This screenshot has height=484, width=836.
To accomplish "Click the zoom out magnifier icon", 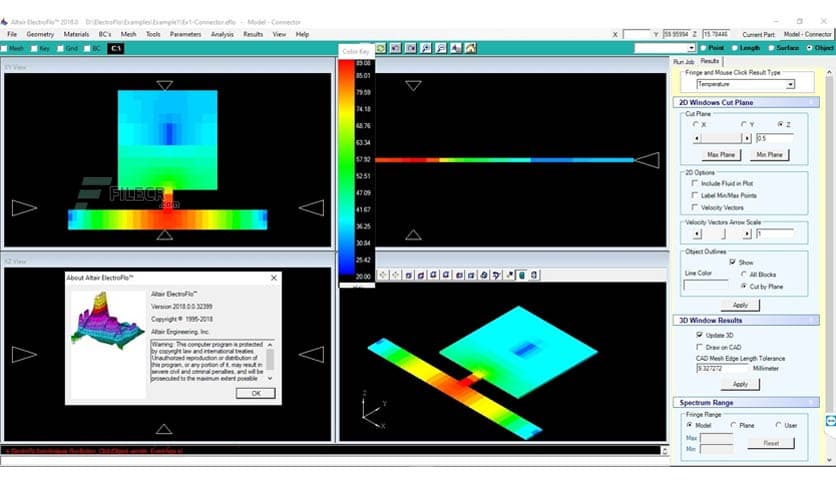I will tap(441, 49).
